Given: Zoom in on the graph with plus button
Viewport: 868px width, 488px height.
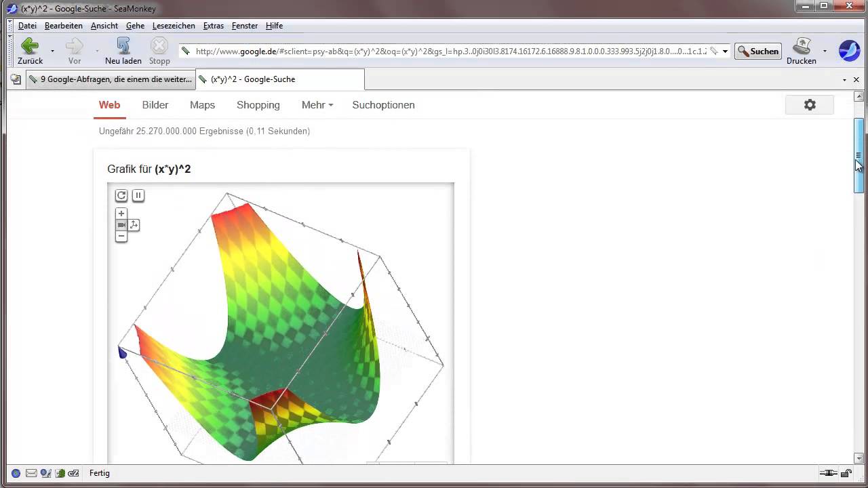Looking at the screenshot, I should point(121,213).
